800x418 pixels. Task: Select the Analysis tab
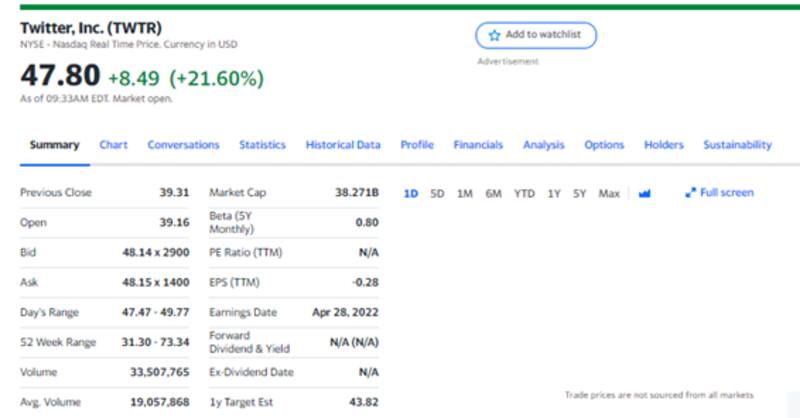pos(543,145)
